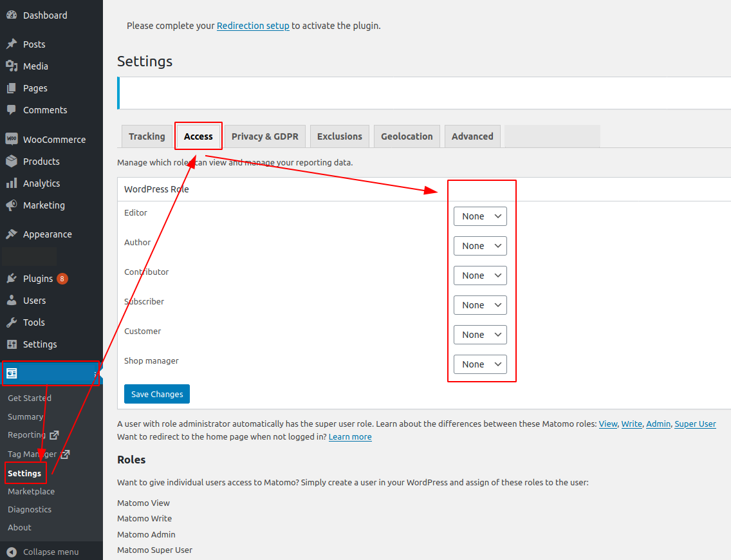
Task: Click the Redirection setup link
Action: point(253,26)
